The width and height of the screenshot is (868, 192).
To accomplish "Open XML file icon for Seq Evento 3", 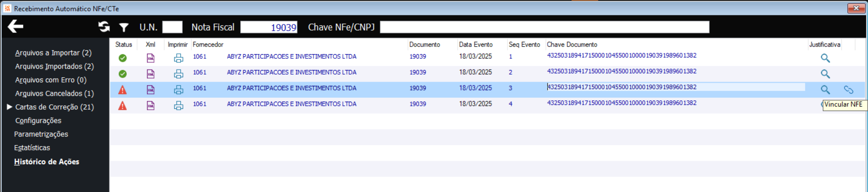I will pyautogui.click(x=151, y=89).
